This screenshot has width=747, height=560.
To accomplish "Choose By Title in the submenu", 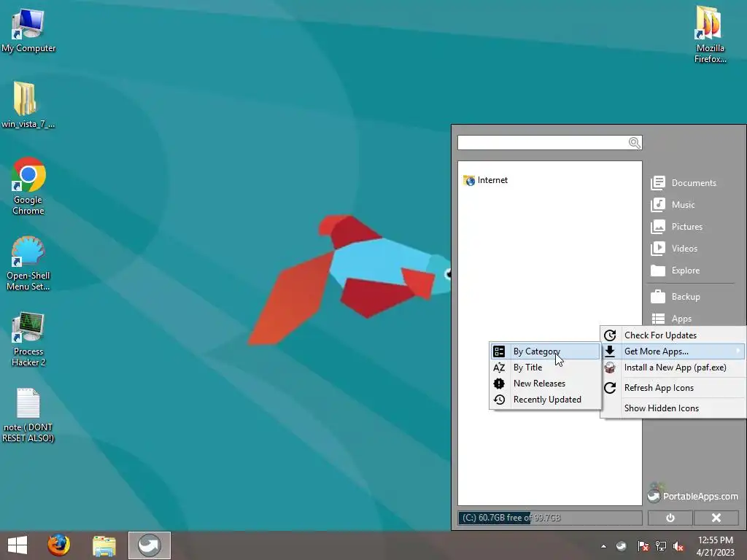I will click(x=545, y=367).
